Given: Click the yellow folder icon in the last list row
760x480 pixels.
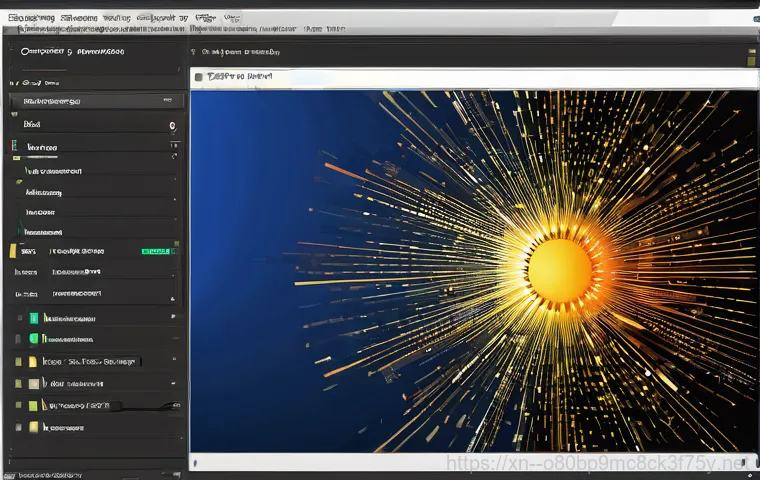Looking at the screenshot, I should 33,427.
